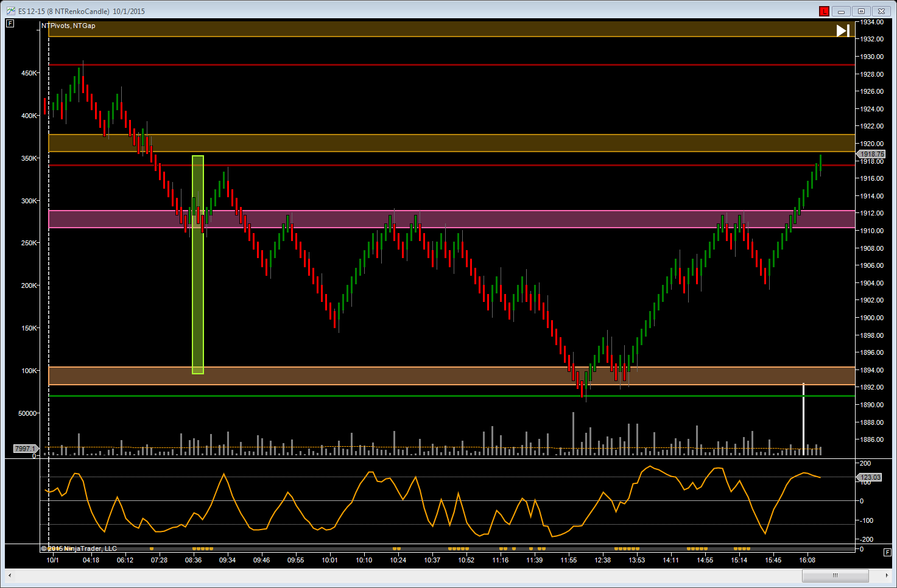Image resolution: width=897 pixels, height=588 pixels.
Task: Click the 1894.00 price label
Action: click(x=871, y=370)
